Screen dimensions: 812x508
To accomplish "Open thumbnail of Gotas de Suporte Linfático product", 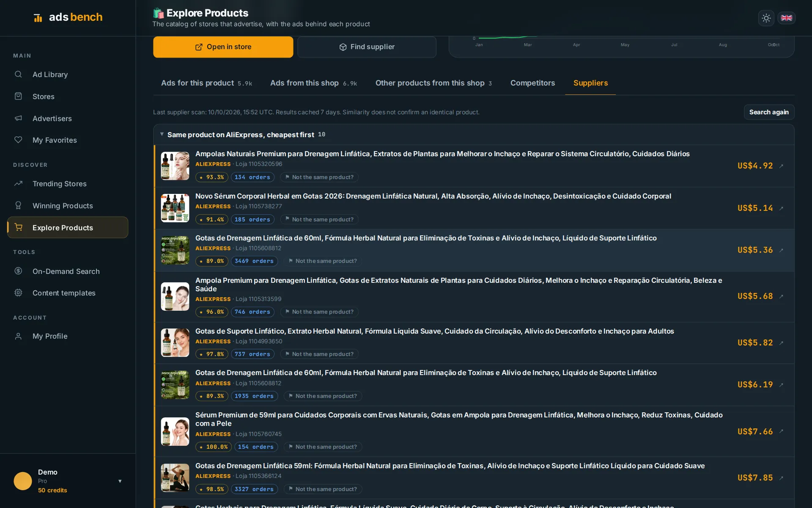I will click(175, 342).
